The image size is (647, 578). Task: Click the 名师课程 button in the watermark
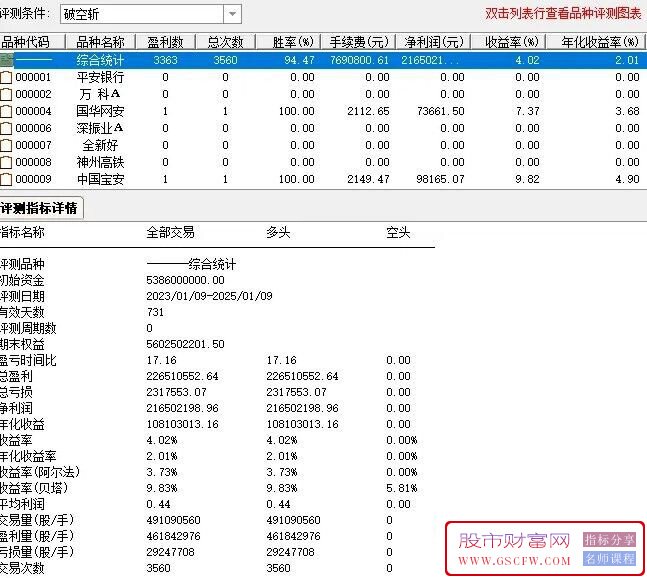(609, 559)
